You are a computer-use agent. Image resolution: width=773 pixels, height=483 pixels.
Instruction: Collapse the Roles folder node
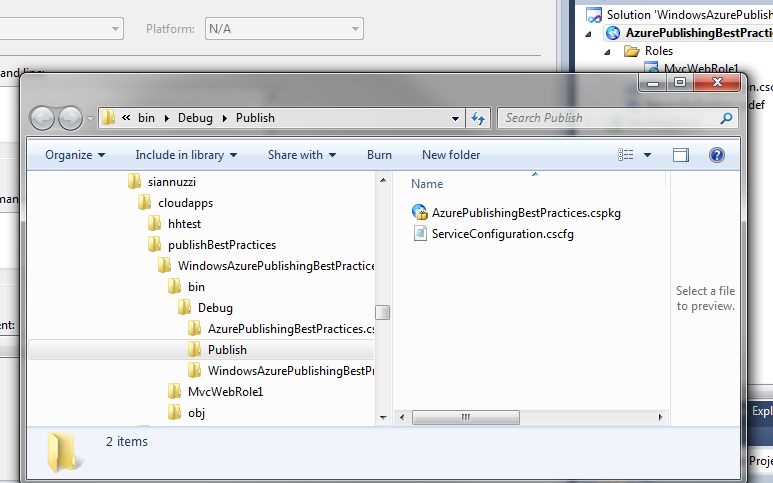click(x=607, y=52)
